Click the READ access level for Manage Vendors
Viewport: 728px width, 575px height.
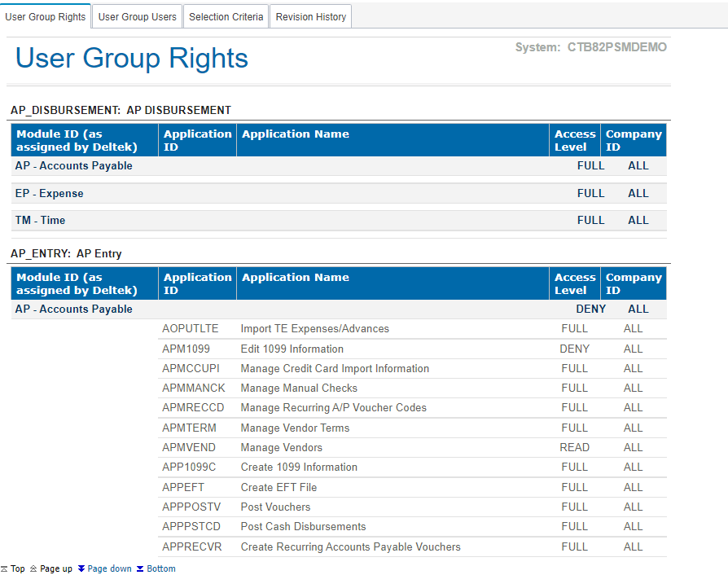[x=574, y=447]
